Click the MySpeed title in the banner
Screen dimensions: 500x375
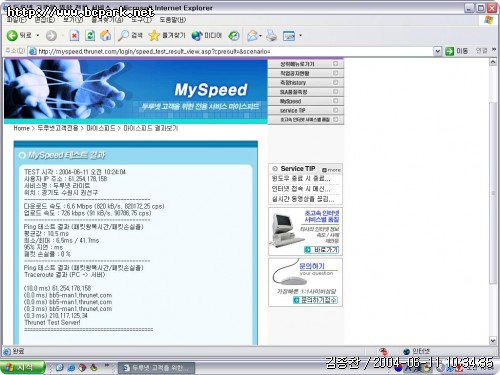(211, 90)
